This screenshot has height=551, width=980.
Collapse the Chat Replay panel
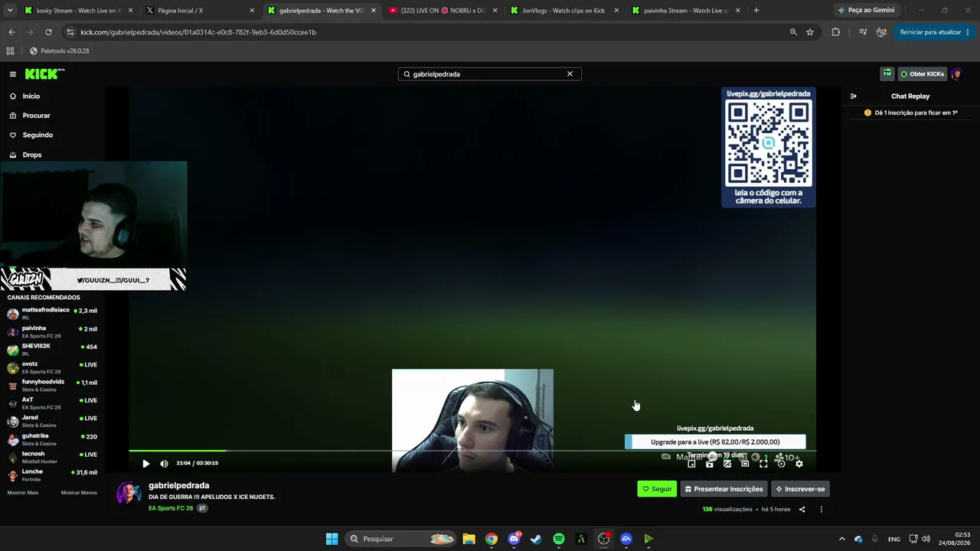click(854, 96)
